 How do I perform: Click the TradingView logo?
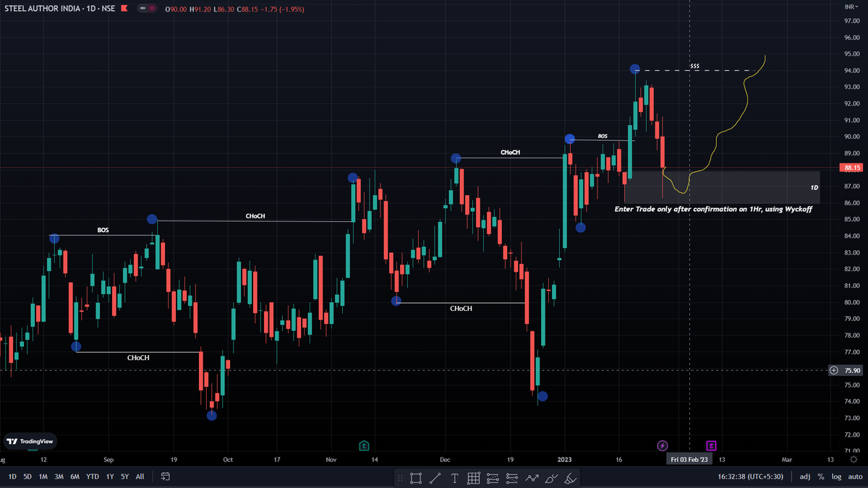point(30,441)
